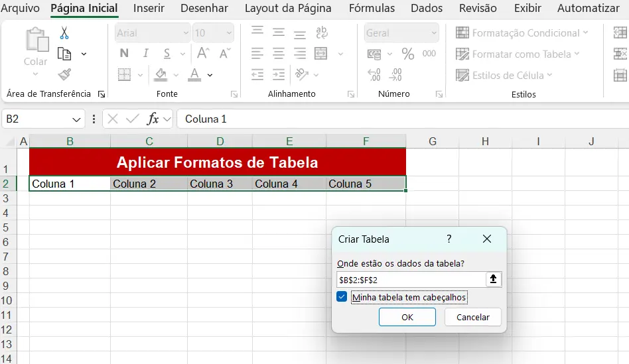629x364 pixels.
Task: Open the font color dropdown arrow
Action: click(210, 75)
